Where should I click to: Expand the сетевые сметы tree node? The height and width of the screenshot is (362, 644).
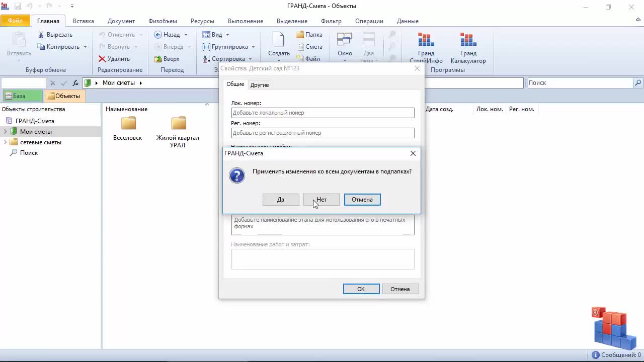5,142
